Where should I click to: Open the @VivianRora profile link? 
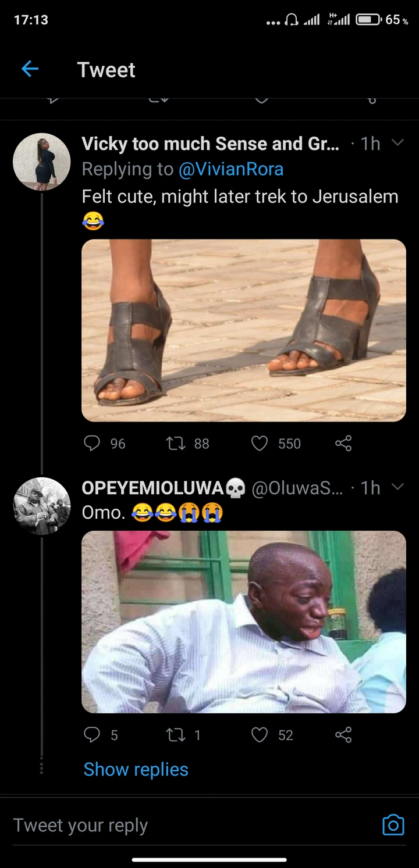(x=231, y=169)
